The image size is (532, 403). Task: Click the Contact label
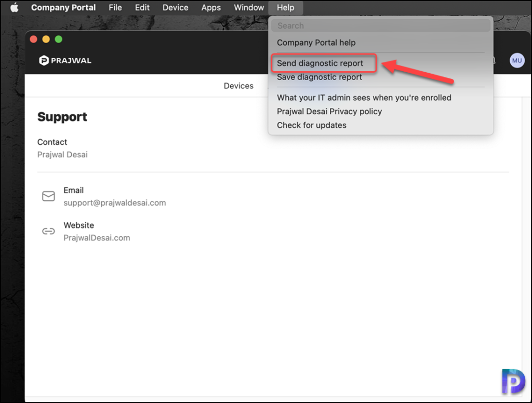click(x=52, y=142)
